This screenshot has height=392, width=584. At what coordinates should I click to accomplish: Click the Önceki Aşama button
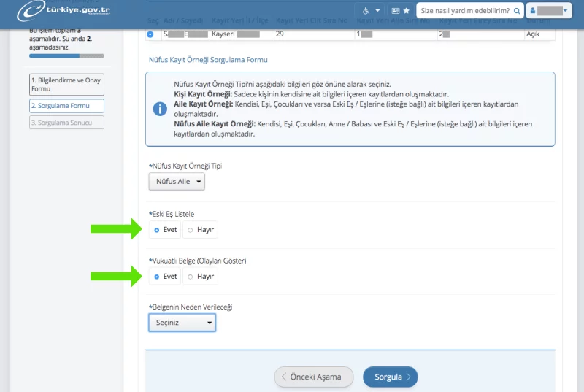tap(314, 377)
